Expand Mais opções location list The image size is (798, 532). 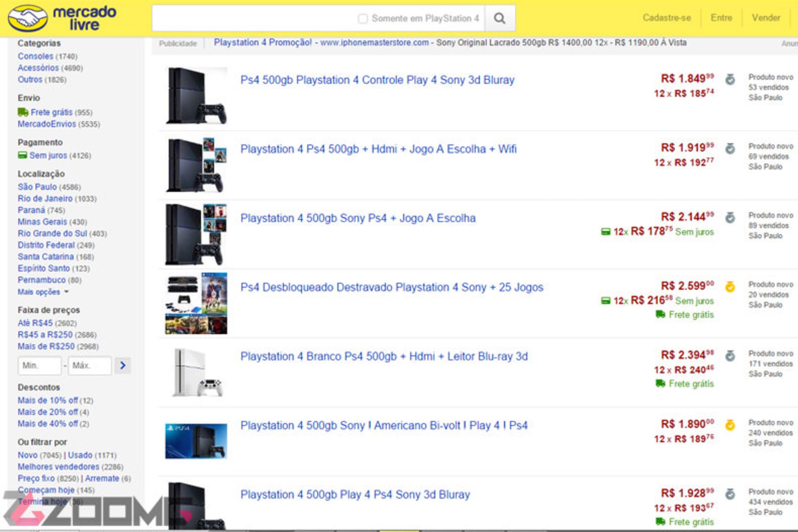[43, 292]
